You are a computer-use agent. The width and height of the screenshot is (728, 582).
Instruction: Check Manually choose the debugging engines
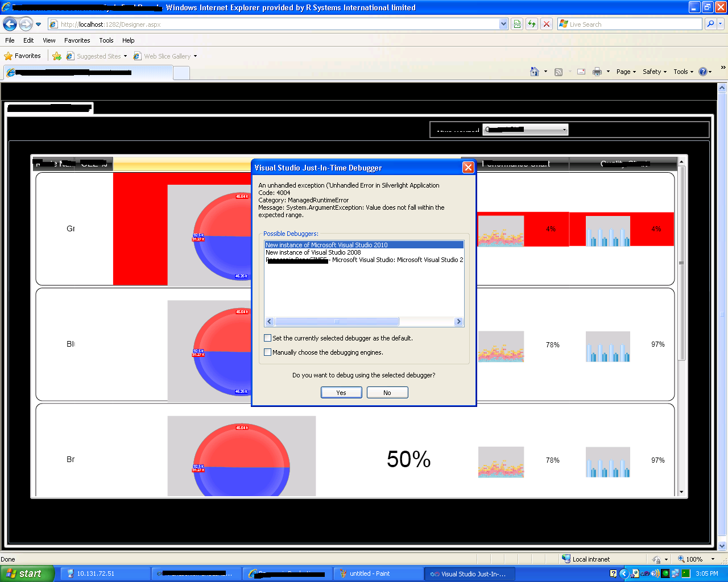(x=267, y=352)
